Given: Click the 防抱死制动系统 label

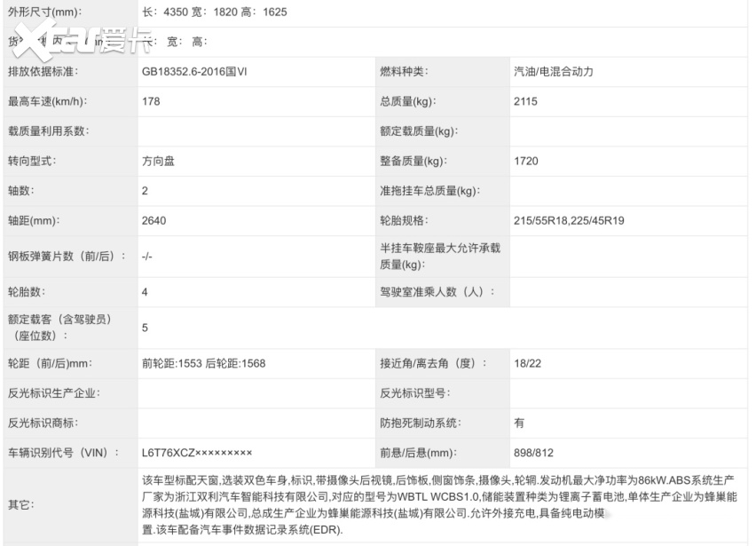Looking at the screenshot, I should pos(421,423).
